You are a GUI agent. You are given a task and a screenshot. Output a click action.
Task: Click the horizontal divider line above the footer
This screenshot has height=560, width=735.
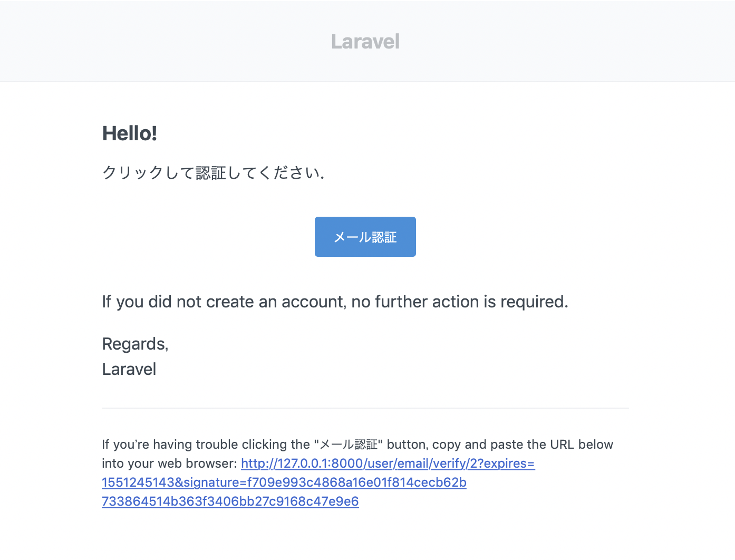click(x=365, y=408)
